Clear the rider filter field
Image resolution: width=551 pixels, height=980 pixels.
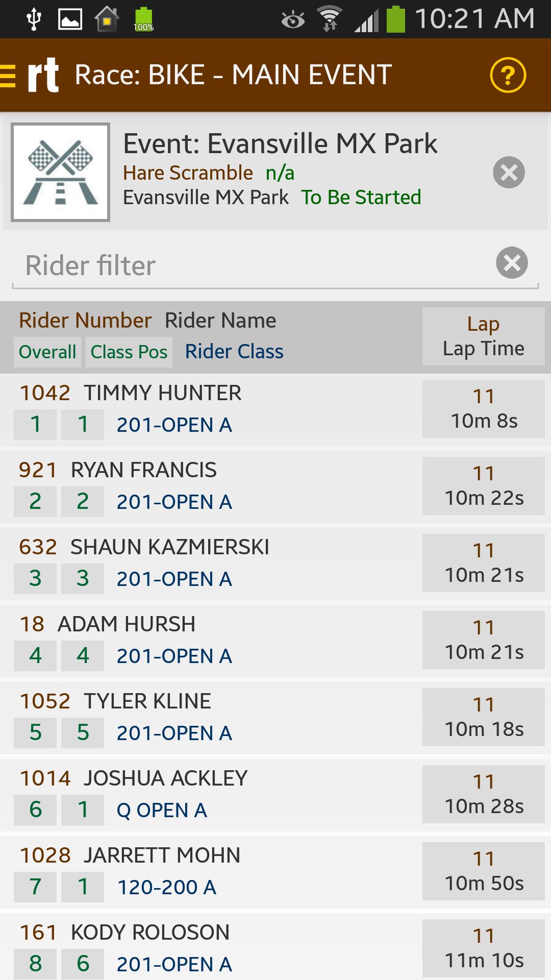[512, 263]
